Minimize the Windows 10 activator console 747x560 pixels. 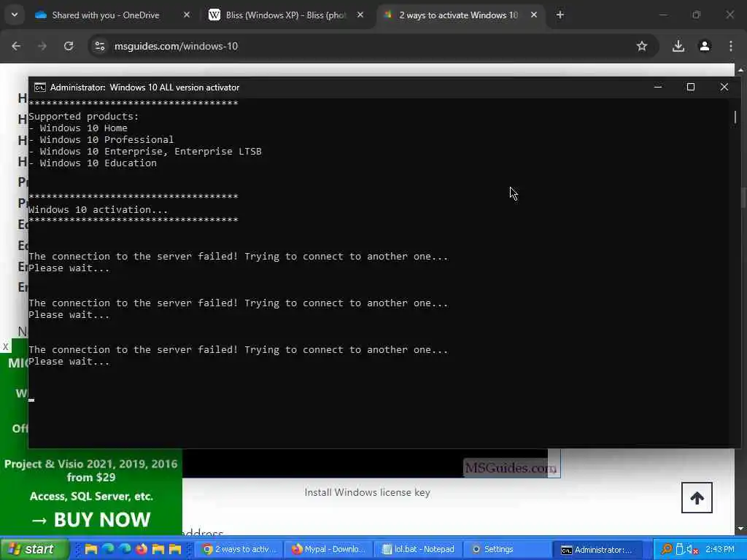658,87
